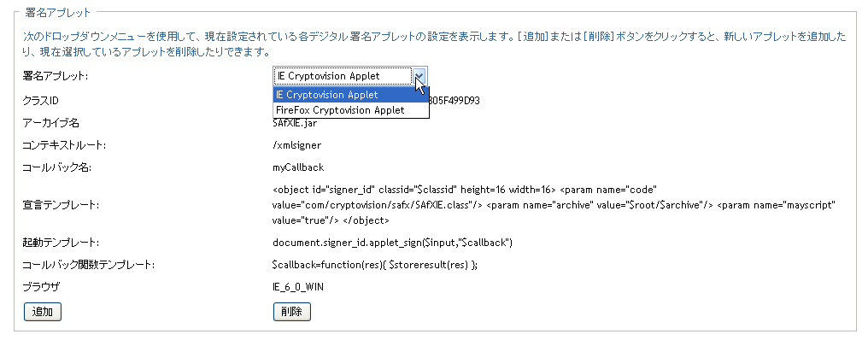Click the /xmlsigner context root value
The width and height of the screenshot is (868, 340).
coord(296,145)
